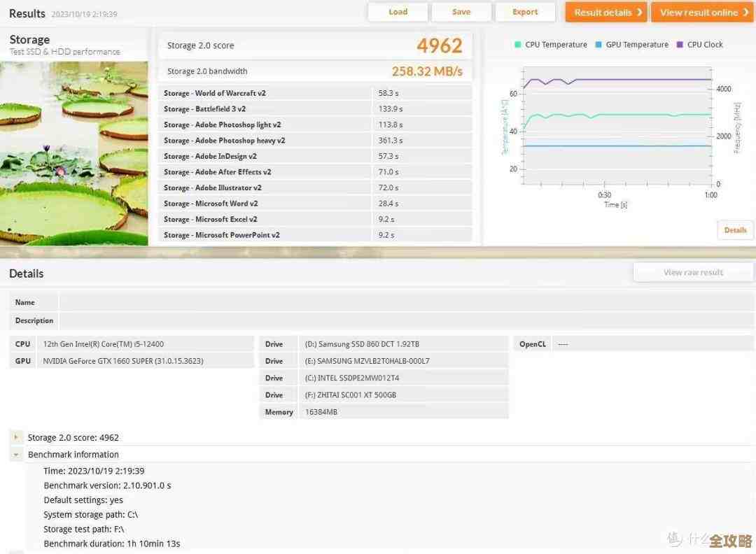Collapse the Benchmark information section
756x554 pixels.
16,455
